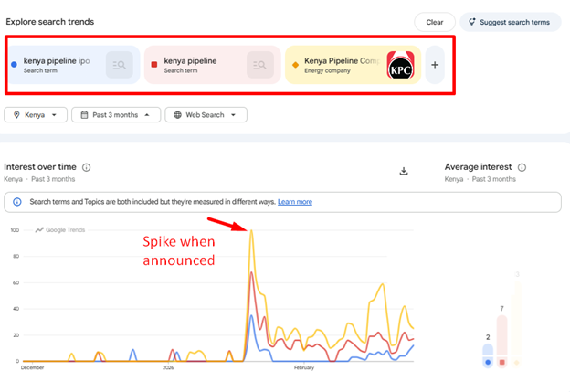The image size is (570, 392).
Task: Click the red square in the "kenya pipeline" chip
Action: point(154,65)
